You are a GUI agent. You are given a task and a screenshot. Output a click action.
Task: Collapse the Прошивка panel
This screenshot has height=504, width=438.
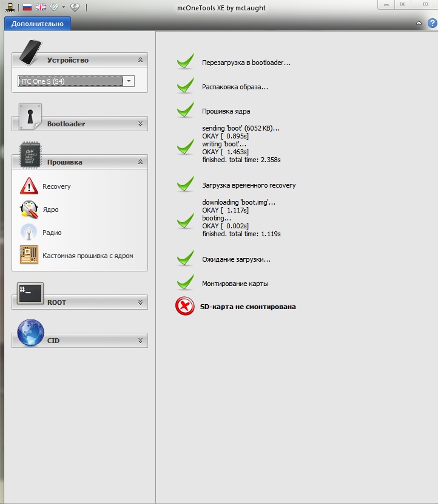click(140, 162)
